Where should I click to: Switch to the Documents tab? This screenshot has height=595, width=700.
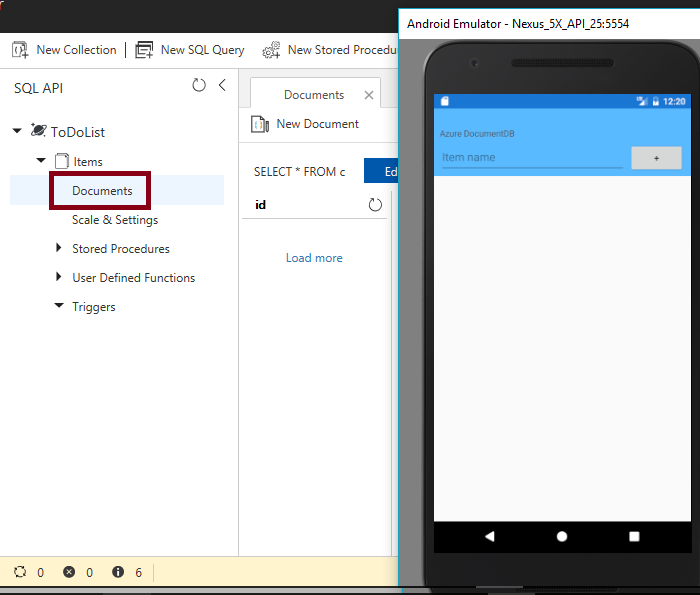point(314,95)
